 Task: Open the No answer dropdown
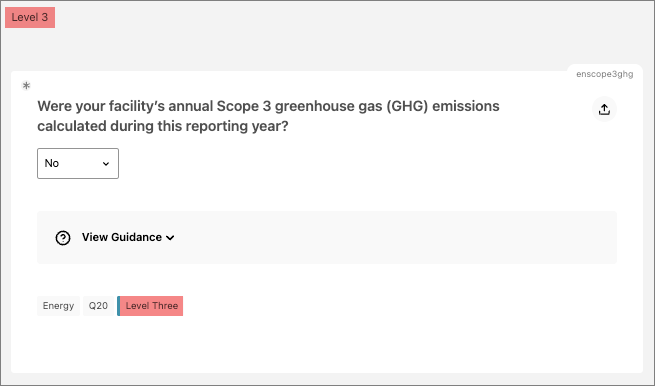[x=78, y=163]
